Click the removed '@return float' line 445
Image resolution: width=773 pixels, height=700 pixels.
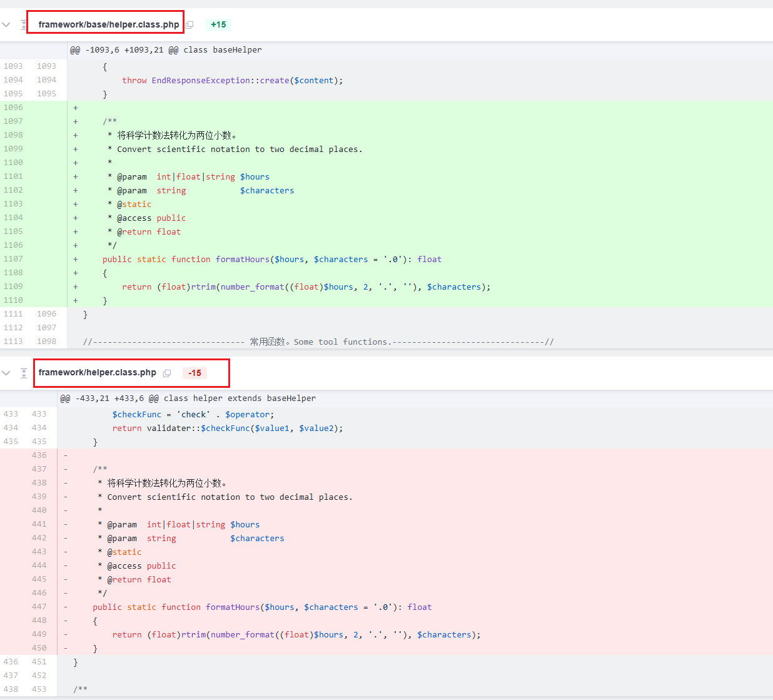pyautogui.click(x=134, y=580)
